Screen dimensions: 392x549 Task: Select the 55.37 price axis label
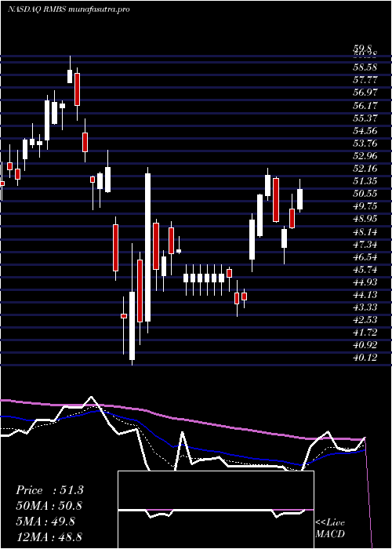tap(364, 118)
